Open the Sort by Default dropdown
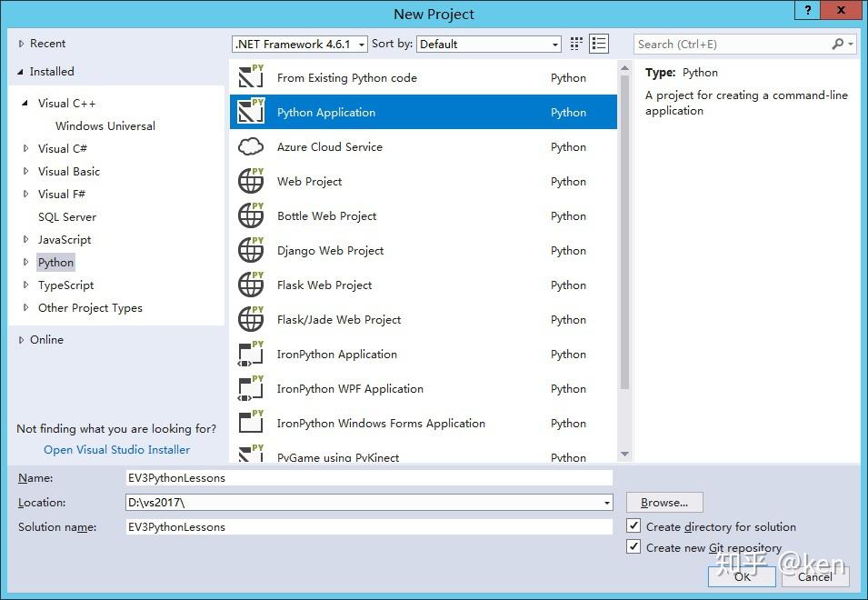This screenshot has width=868, height=600. 489,45
